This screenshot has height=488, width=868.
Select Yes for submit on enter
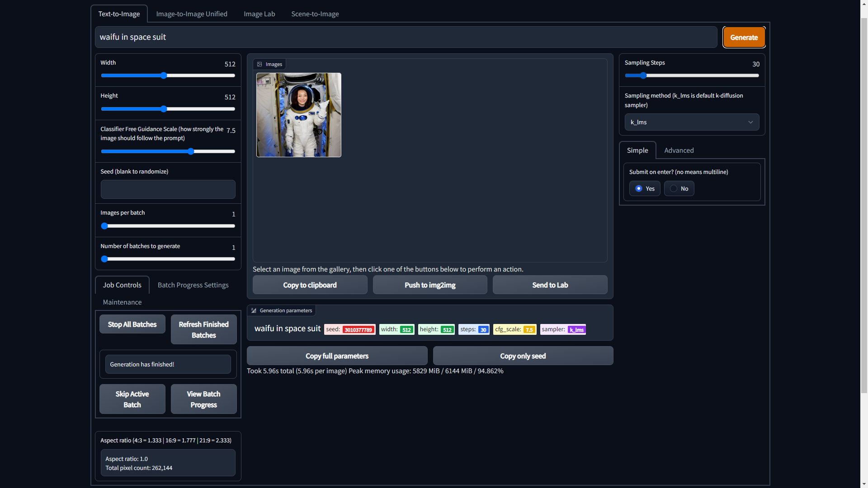point(639,188)
